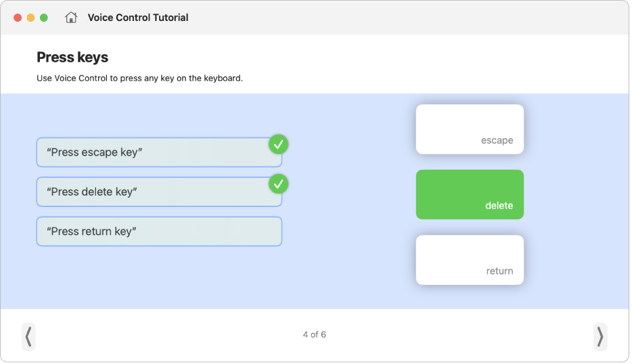Viewport: 632px width, 364px height.
Task: Minimize the tutorial window
Action: pos(30,18)
